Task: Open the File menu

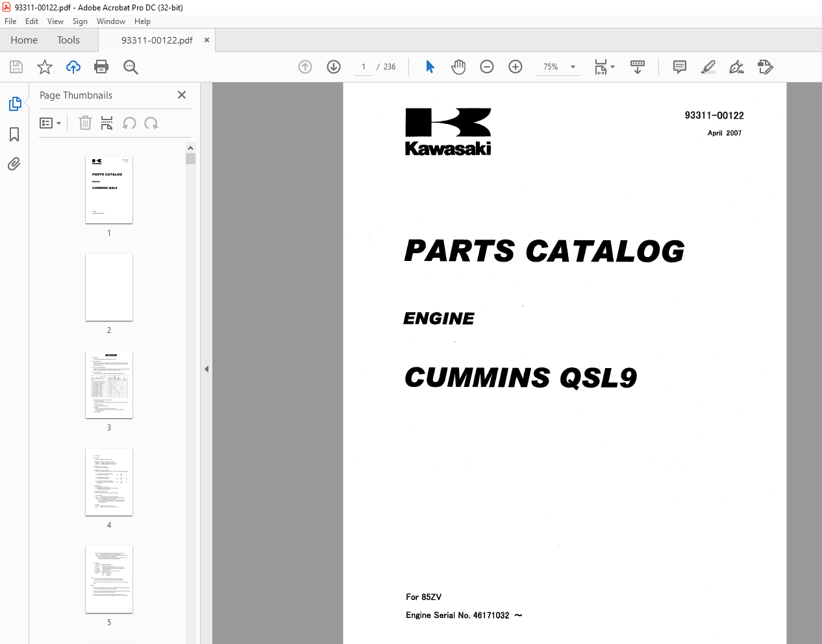Action: [x=10, y=21]
